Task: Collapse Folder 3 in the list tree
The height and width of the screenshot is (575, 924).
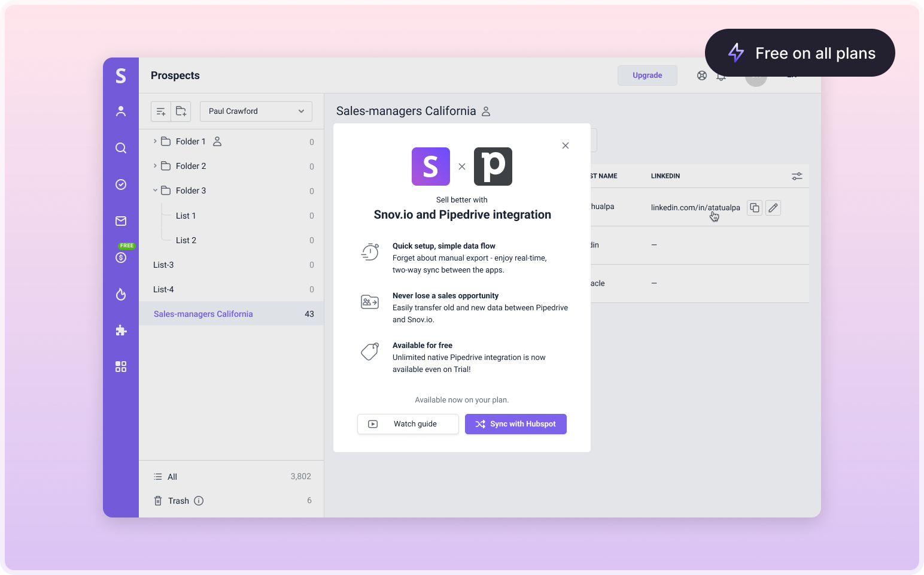Action: pyautogui.click(x=156, y=190)
